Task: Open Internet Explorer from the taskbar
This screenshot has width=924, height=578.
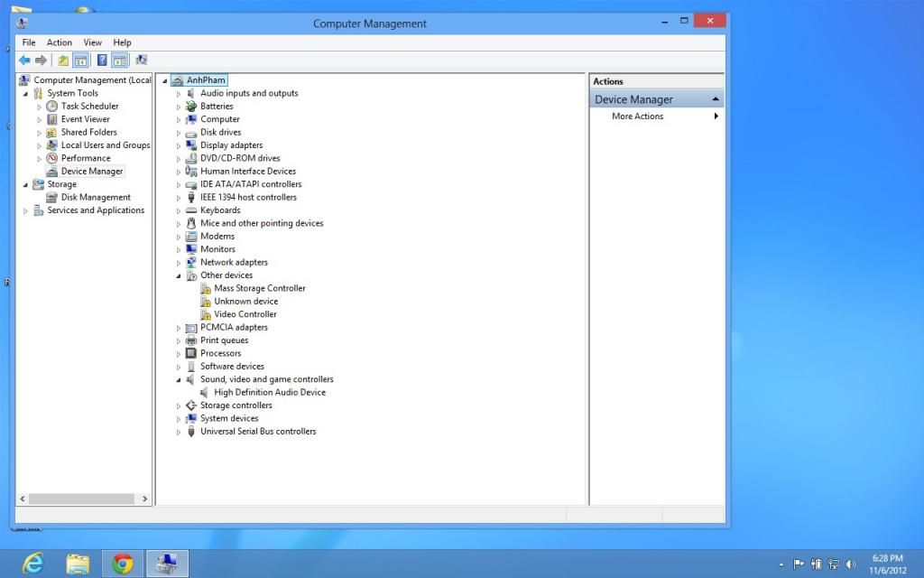Action: click(33, 564)
